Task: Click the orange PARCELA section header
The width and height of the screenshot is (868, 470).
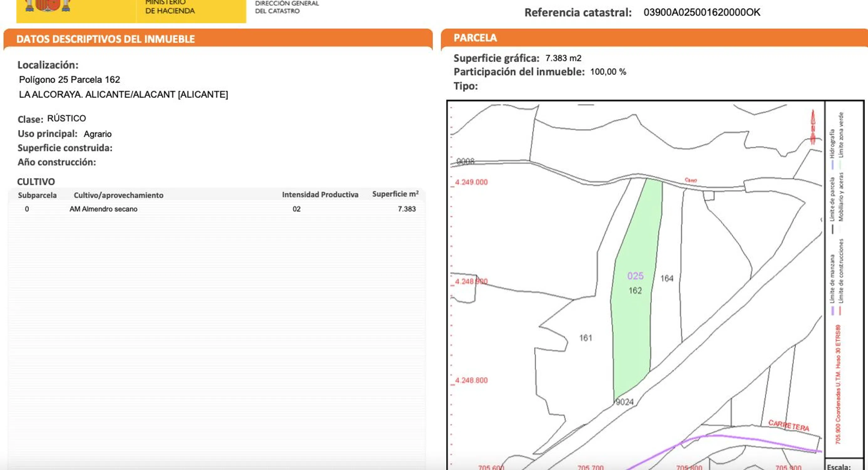Action: coord(475,38)
